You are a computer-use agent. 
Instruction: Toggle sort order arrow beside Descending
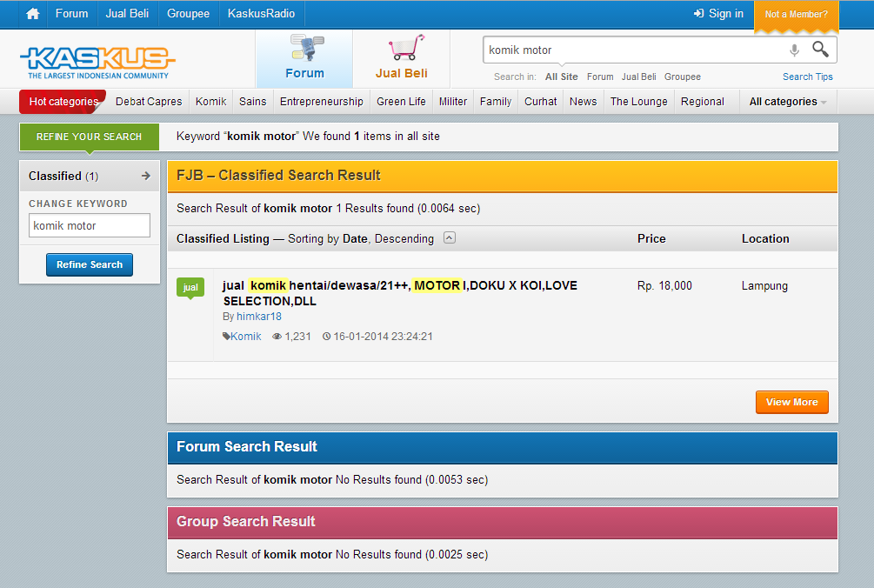pos(450,238)
